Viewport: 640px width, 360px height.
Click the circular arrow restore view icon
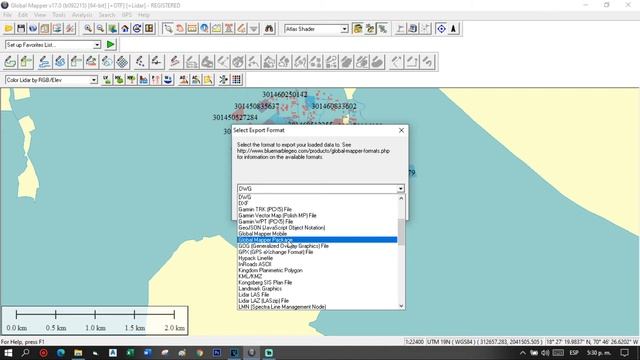137,29
